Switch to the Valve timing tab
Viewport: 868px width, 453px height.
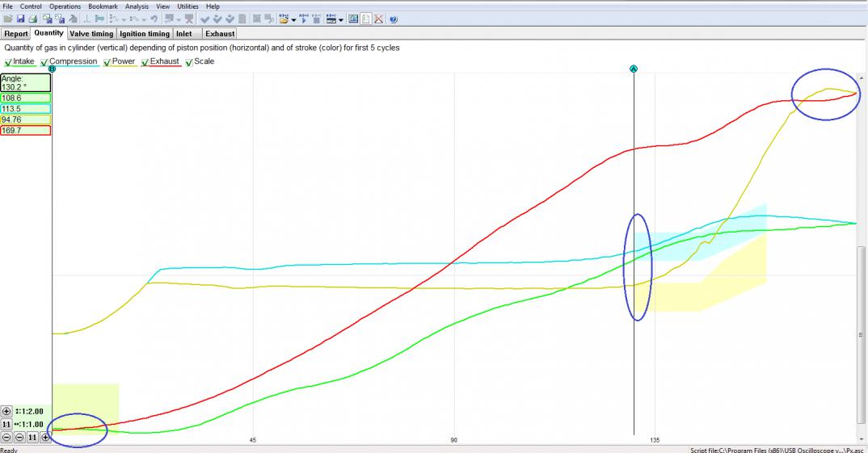tap(91, 34)
